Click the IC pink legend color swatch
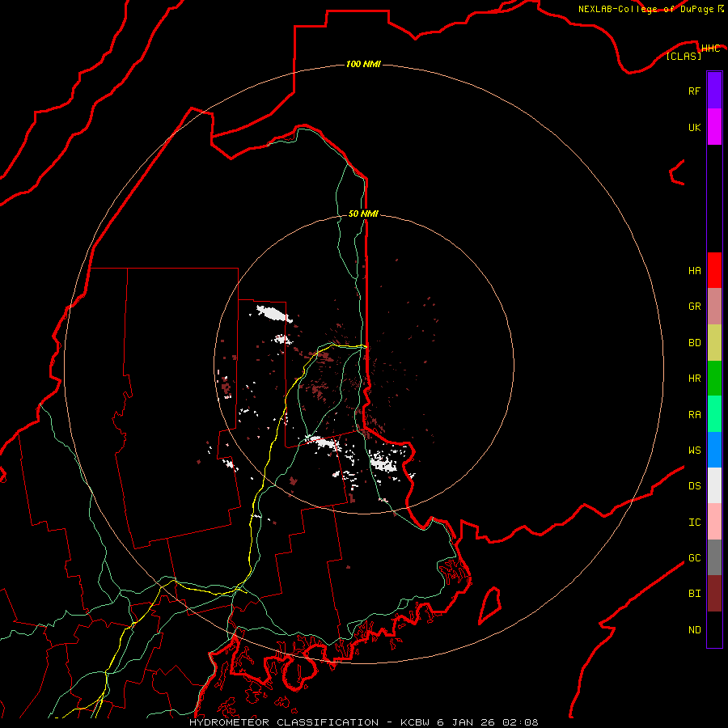 coord(714,522)
